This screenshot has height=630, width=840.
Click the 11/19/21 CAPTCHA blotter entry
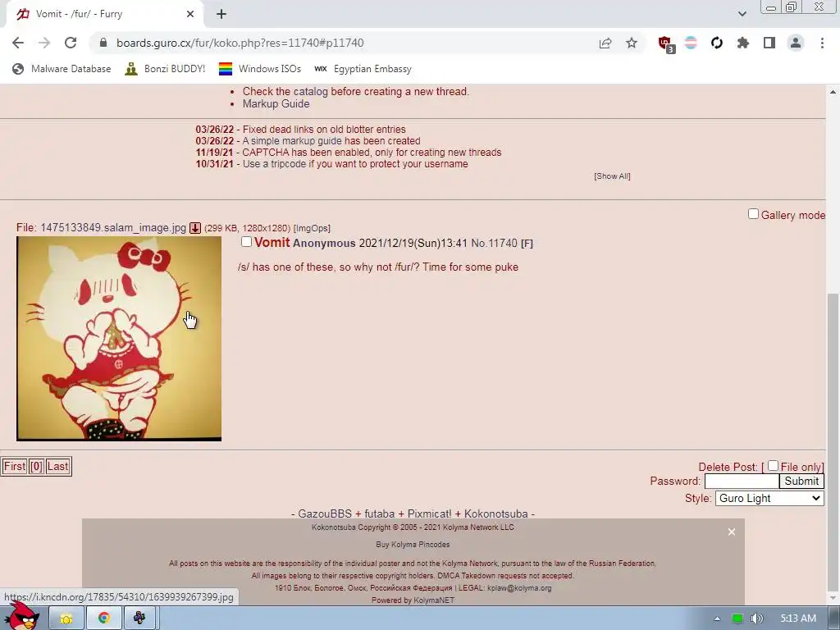tap(349, 152)
